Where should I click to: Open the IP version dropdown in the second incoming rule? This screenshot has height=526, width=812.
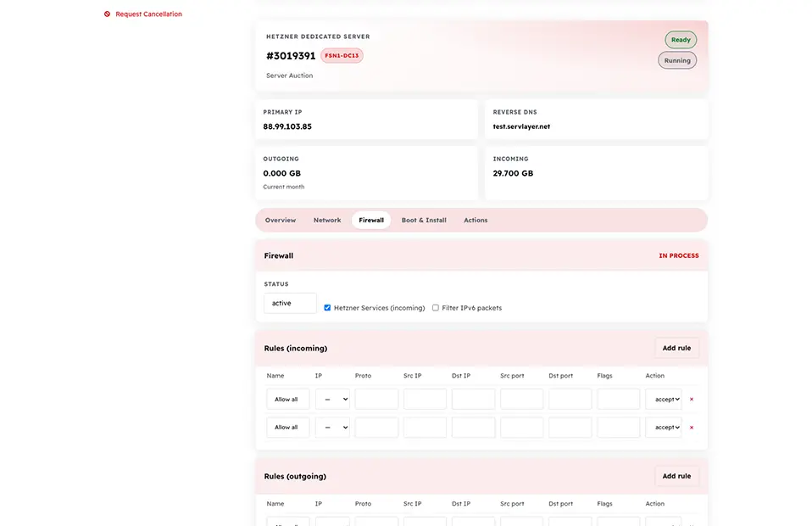pos(332,428)
